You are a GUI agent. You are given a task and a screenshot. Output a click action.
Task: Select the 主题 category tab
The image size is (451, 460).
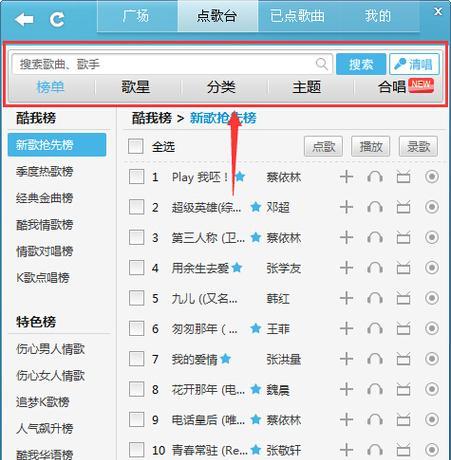point(307,87)
